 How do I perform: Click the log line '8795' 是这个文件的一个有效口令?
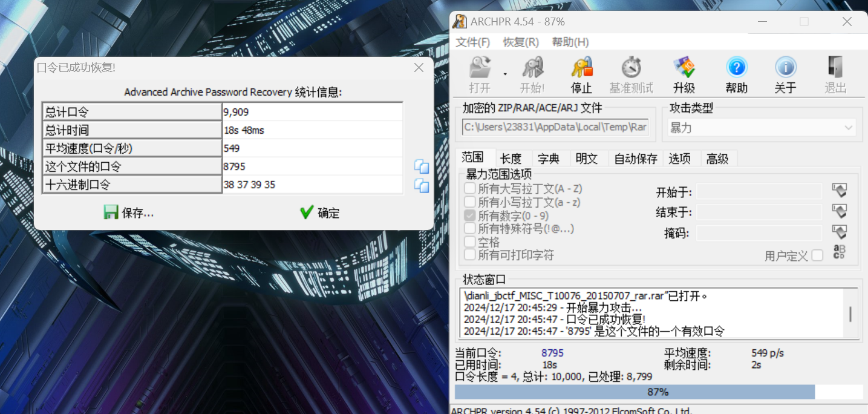(x=593, y=331)
